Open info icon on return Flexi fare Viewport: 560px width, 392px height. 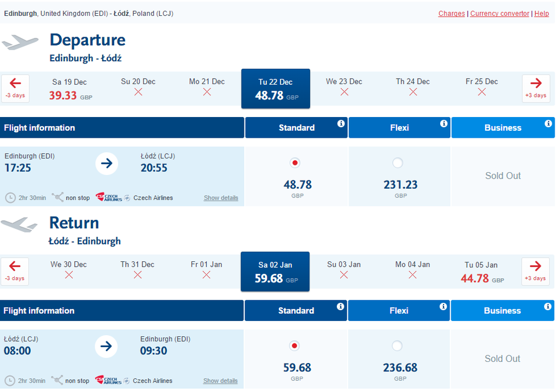click(443, 306)
